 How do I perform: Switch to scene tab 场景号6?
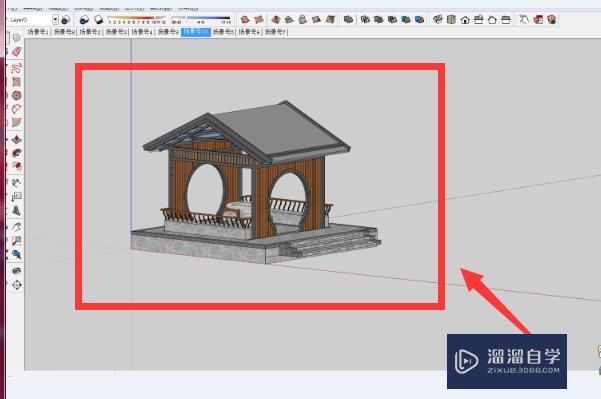tap(249, 32)
